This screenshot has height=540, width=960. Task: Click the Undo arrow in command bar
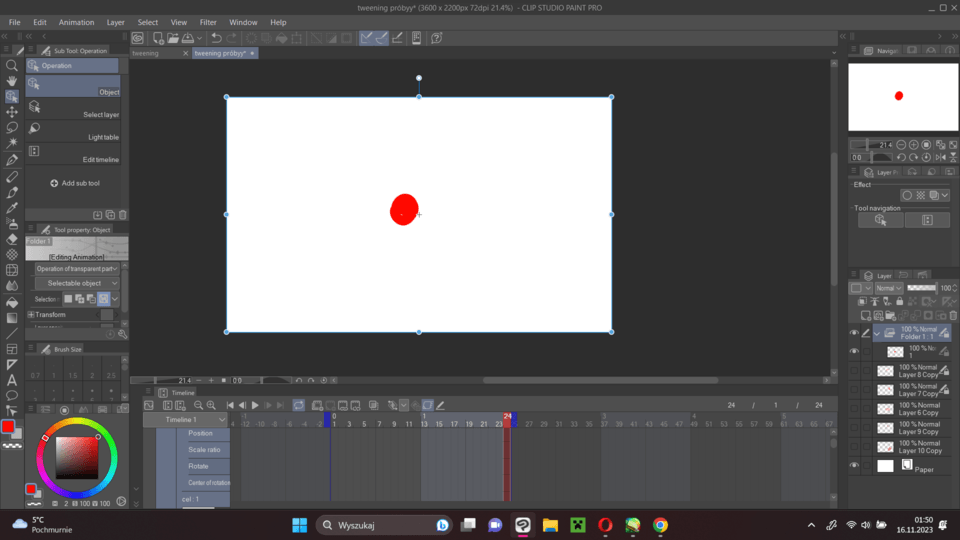(216, 38)
